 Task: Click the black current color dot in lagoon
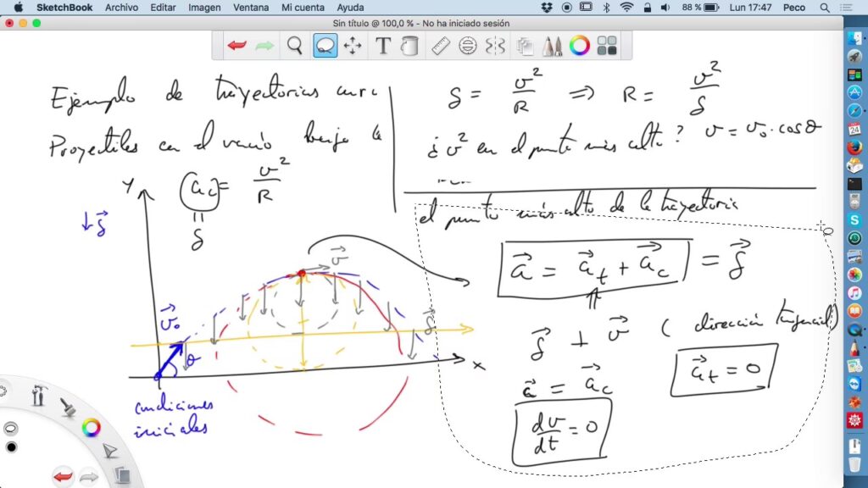click(11, 447)
